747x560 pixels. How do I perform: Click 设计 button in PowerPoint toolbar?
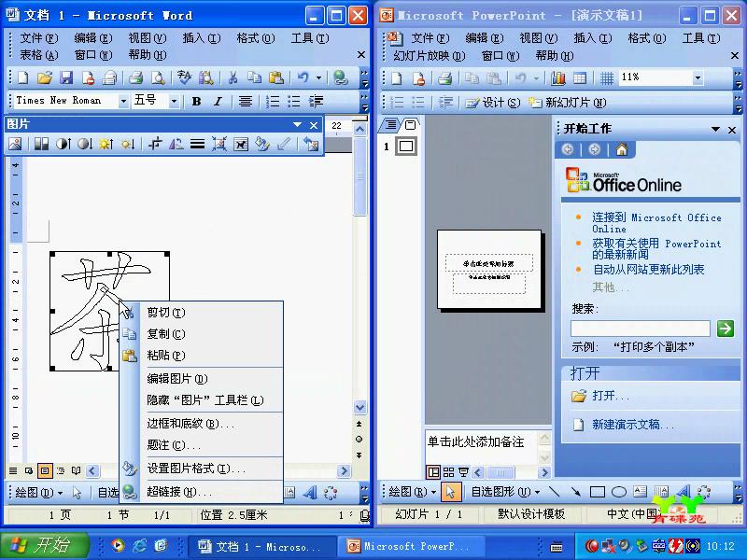point(493,103)
